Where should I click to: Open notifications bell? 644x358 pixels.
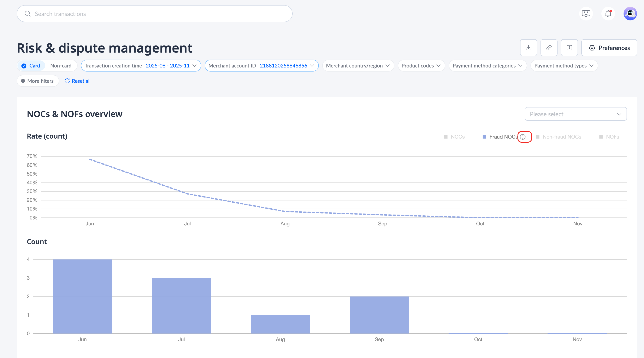(x=608, y=13)
